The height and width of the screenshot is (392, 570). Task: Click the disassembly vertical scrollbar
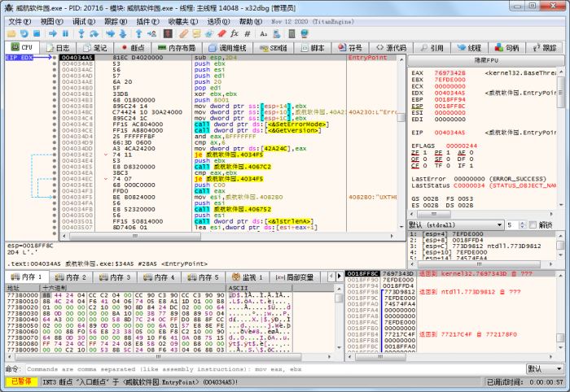pyautogui.click(x=401, y=142)
